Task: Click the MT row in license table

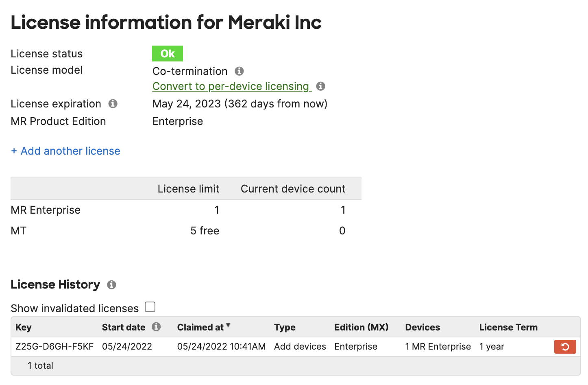Action: point(19,231)
